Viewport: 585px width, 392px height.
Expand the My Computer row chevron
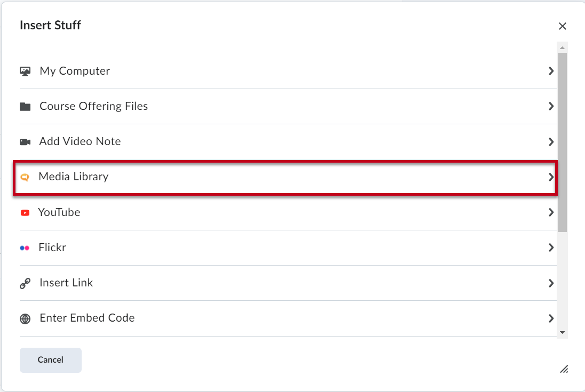[551, 71]
